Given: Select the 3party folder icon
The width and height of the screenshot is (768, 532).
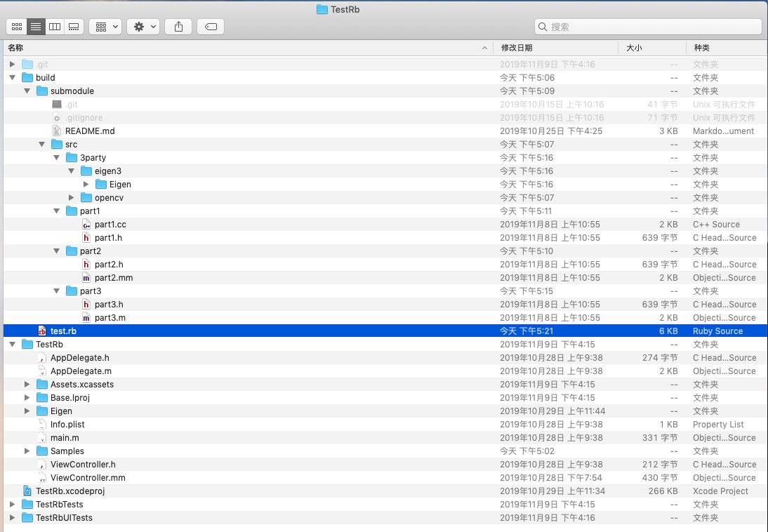Looking at the screenshot, I should (x=72, y=158).
